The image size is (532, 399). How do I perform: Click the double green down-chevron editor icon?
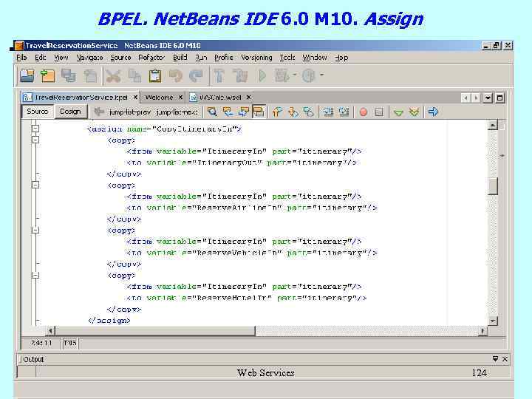(x=414, y=112)
